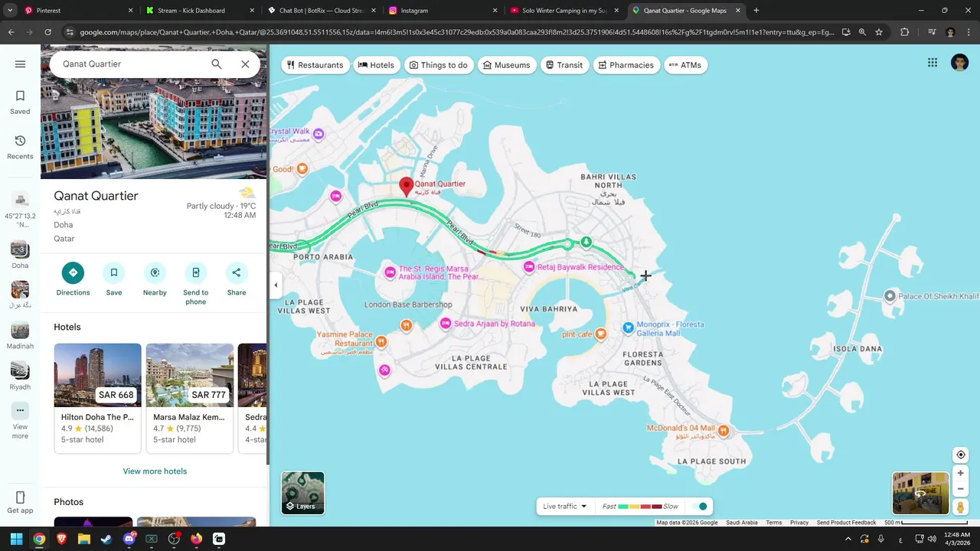Open a new browser tab

coord(756,11)
